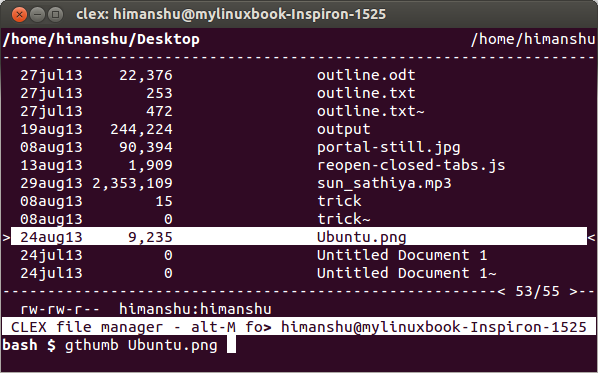This screenshot has height=373, width=598.
Task: Click the secondary /home/himanshu panel path
Action: (533, 39)
